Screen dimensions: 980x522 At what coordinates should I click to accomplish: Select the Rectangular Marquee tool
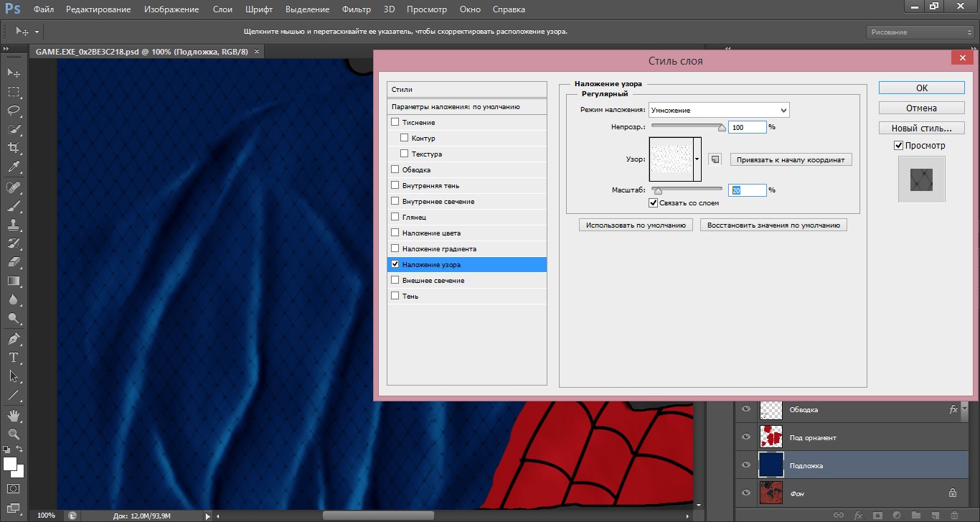[x=14, y=92]
